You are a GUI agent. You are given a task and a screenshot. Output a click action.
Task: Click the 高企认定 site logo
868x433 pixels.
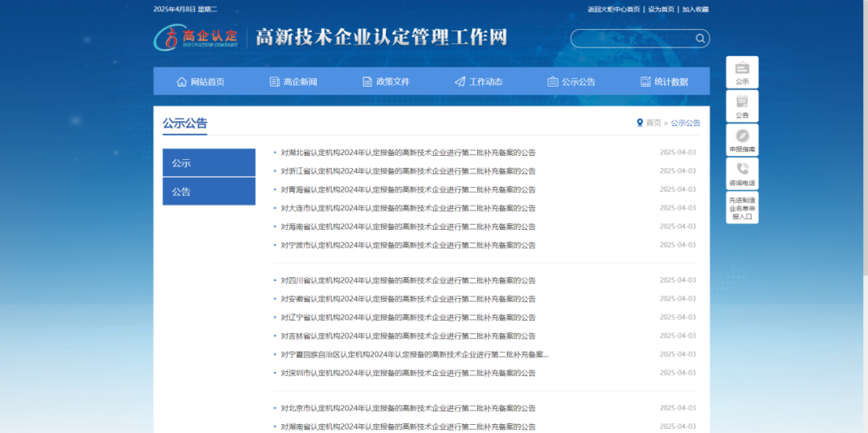click(196, 38)
